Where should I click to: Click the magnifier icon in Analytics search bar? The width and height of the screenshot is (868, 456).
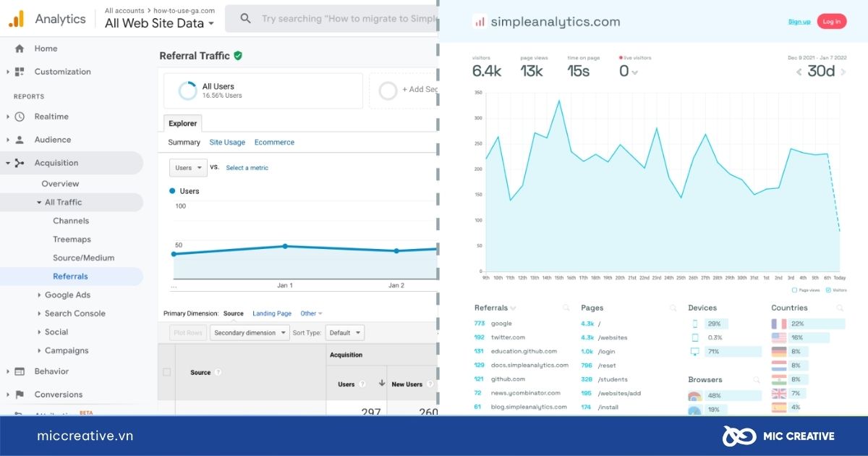(246, 19)
